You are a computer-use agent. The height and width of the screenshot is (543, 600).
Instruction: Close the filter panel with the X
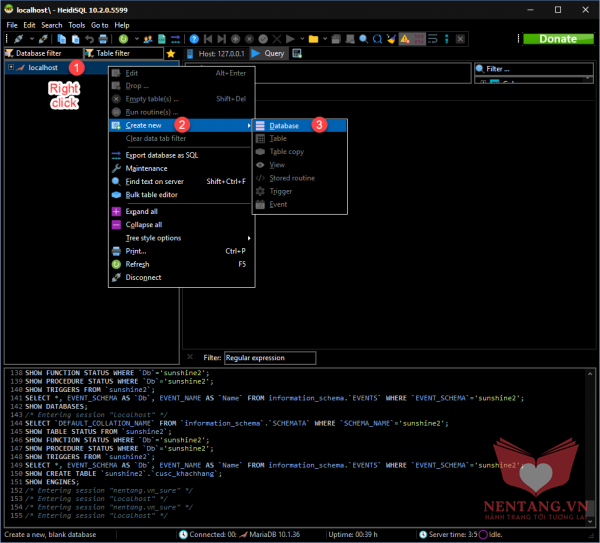coord(190,357)
